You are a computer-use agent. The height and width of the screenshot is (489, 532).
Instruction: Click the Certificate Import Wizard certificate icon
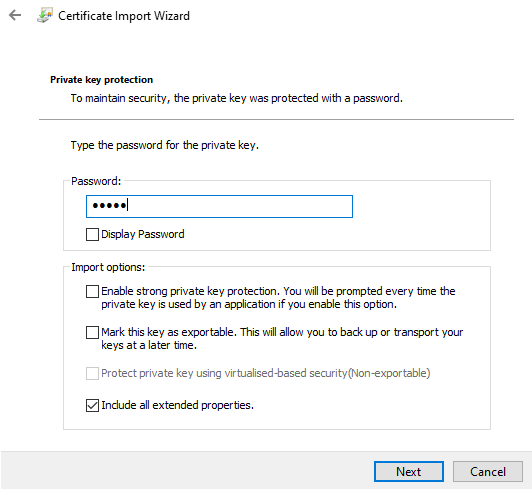tap(45, 16)
